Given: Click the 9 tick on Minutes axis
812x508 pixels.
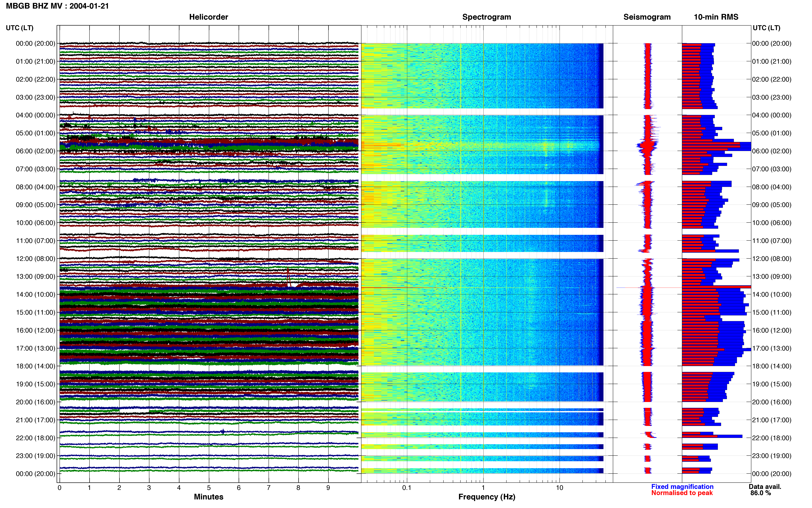Looking at the screenshot, I should point(328,488).
